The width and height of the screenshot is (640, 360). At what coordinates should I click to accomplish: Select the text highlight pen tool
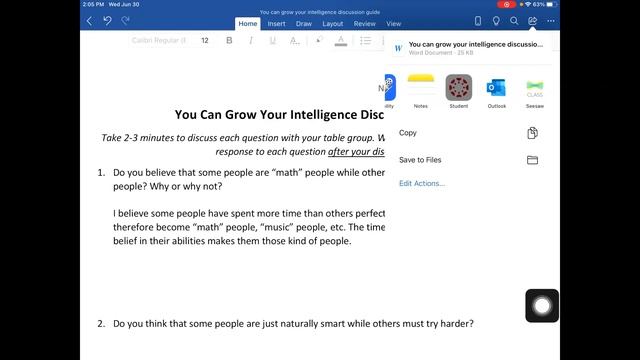click(319, 40)
